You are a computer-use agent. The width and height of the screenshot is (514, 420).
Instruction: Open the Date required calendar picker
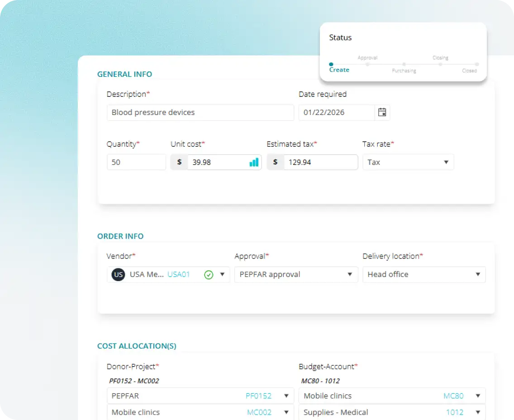click(382, 112)
